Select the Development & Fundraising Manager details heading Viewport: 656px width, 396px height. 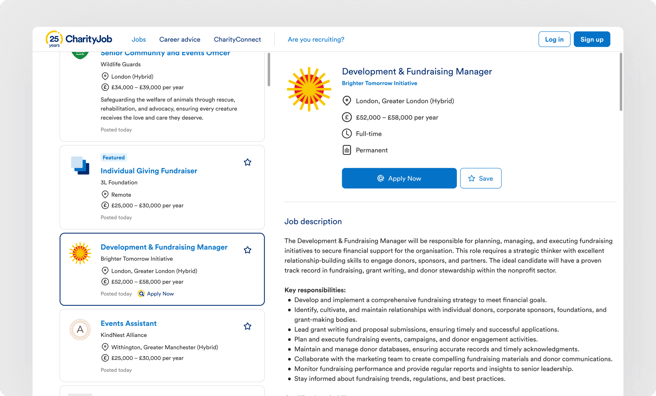click(x=417, y=72)
